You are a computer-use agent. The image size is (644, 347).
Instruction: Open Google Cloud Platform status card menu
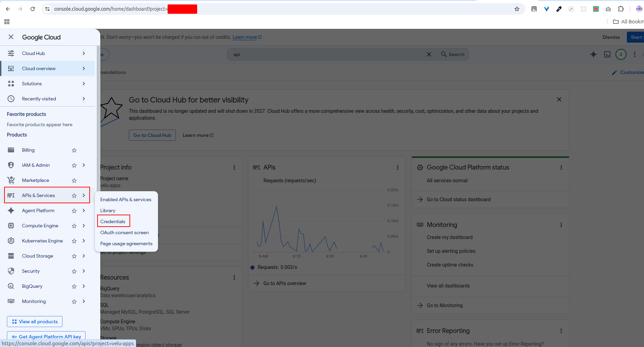pyautogui.click(x=561, y=167)
